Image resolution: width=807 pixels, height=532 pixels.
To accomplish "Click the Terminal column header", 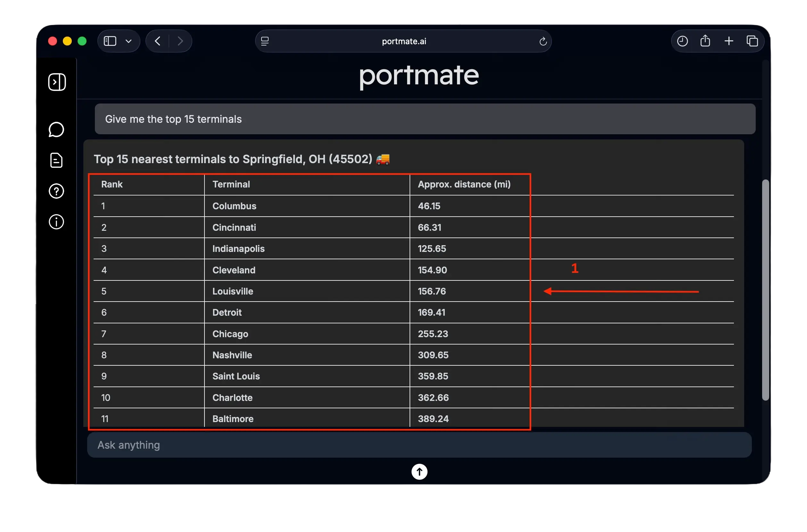I will point(231,184).
